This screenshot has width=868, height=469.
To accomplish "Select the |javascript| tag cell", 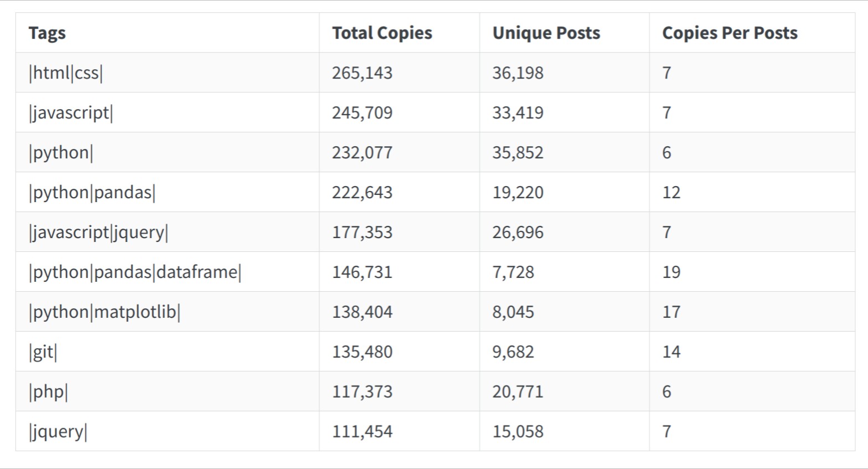I will click(x=71, y=113).
